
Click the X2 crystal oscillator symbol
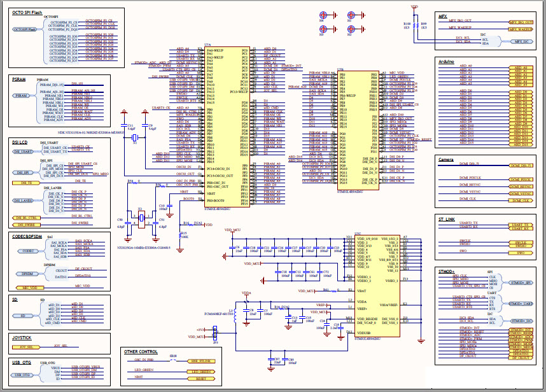click(141, 219)
